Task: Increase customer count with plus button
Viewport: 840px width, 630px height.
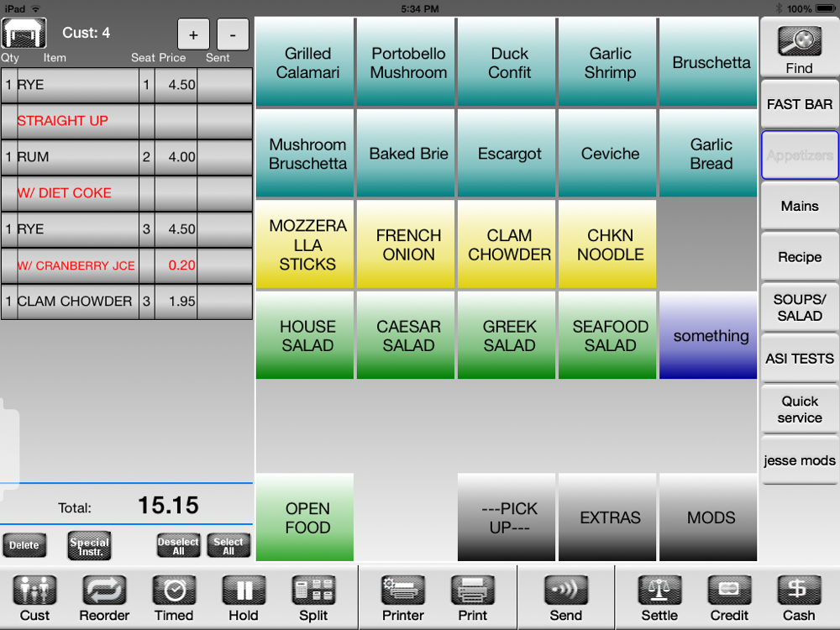Action: (x=193, y=34)
